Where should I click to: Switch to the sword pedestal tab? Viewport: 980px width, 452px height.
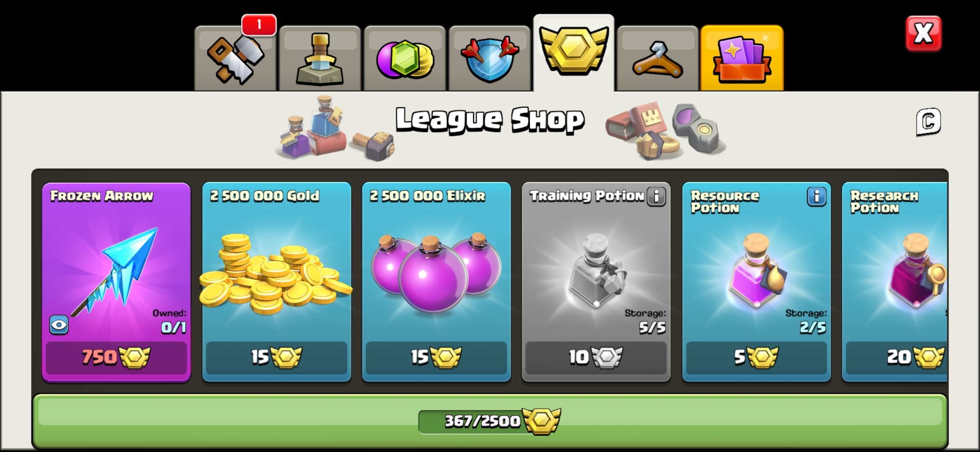[x=320, y=59]
